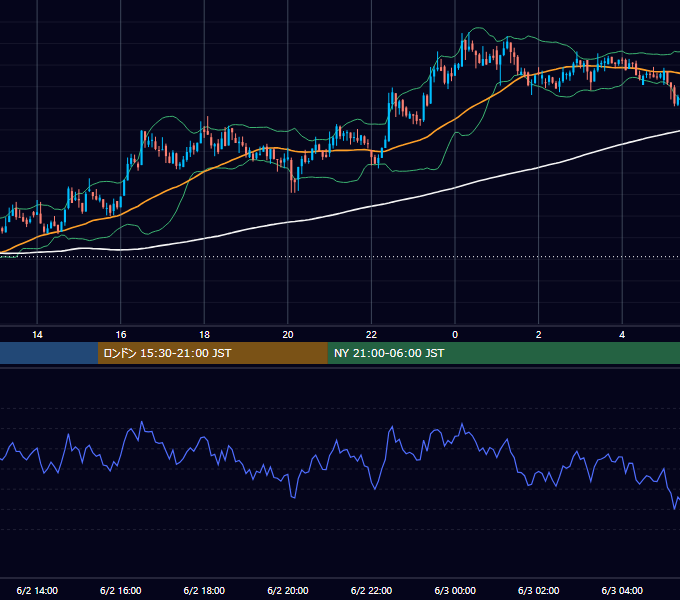Click the 14 hour axis label
The image size is (680, 600).
pos(37,335)
